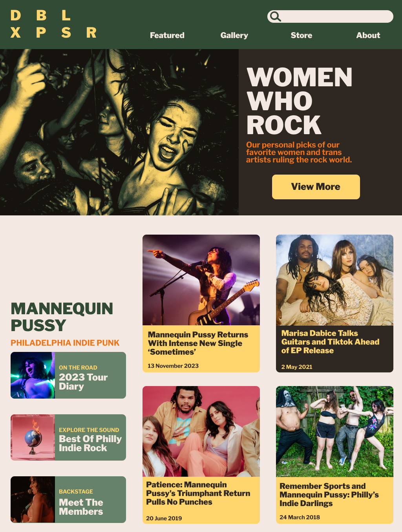
Task: Open 'Sometimes' new single article headline
Action: point(198,343)
